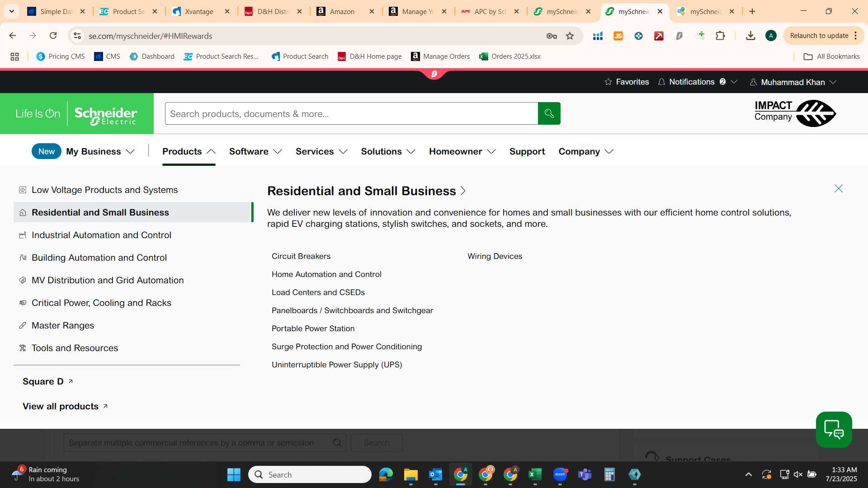Click the orange JS extension icon
This screenshot has width=868, height=488.
click(x=618, y=36)
